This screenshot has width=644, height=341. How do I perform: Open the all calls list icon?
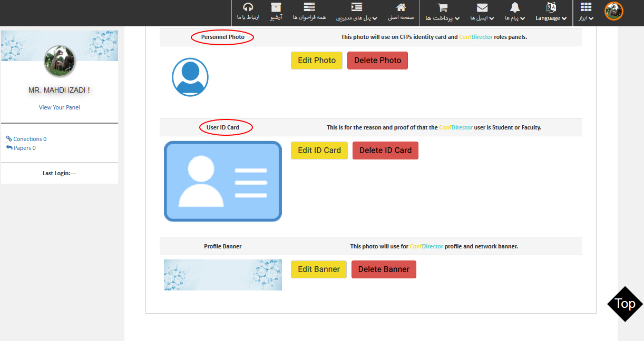[309, 7]
